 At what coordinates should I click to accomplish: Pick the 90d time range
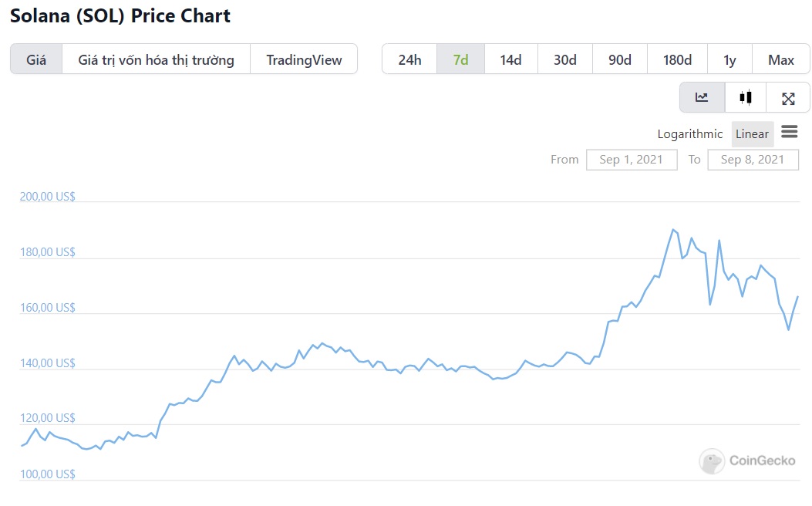620,59
